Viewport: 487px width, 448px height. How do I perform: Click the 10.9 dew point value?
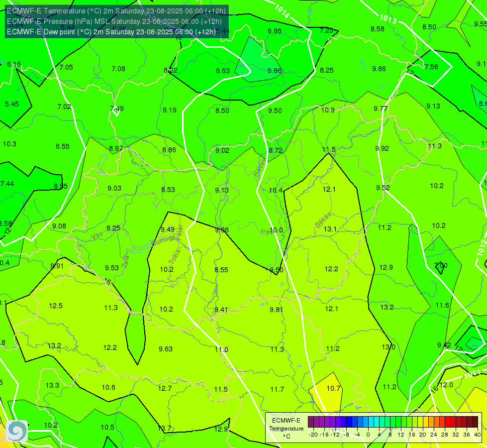(328, 110)
